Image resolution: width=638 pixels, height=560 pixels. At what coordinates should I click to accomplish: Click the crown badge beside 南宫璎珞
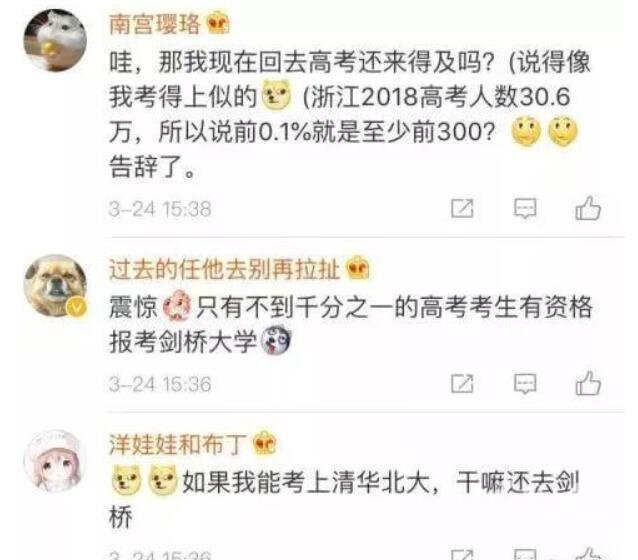tap(218, 24)
